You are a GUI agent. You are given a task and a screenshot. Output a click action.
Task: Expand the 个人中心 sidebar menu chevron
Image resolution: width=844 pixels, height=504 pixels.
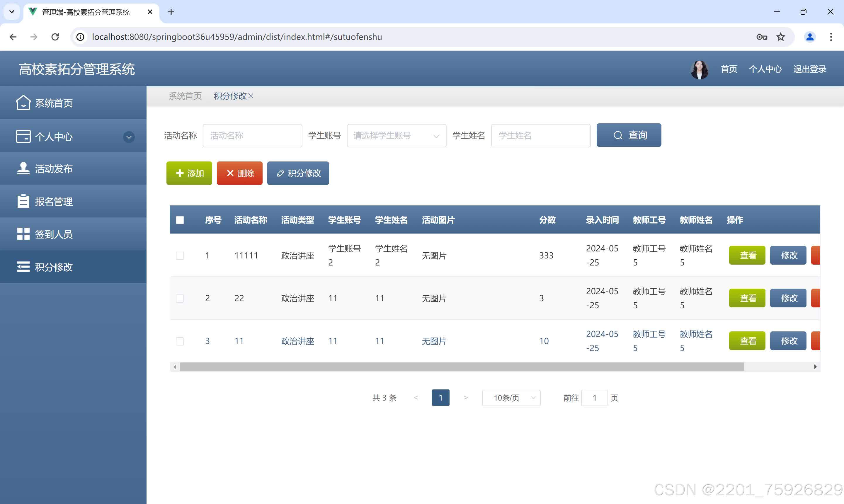tap(129, 137)
